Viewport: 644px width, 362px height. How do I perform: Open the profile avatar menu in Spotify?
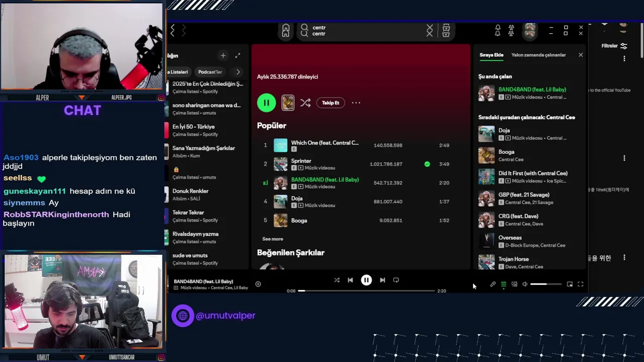[x=529, y=31]
